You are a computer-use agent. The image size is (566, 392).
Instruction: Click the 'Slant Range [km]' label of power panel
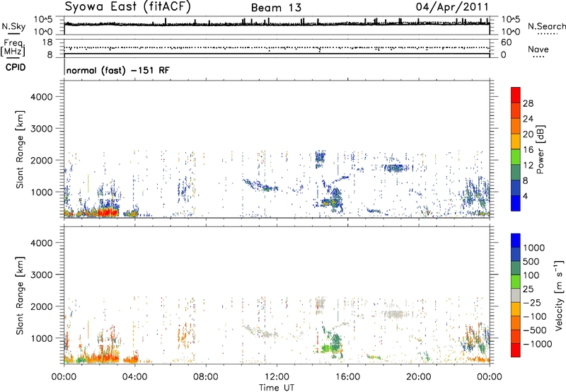20,149
